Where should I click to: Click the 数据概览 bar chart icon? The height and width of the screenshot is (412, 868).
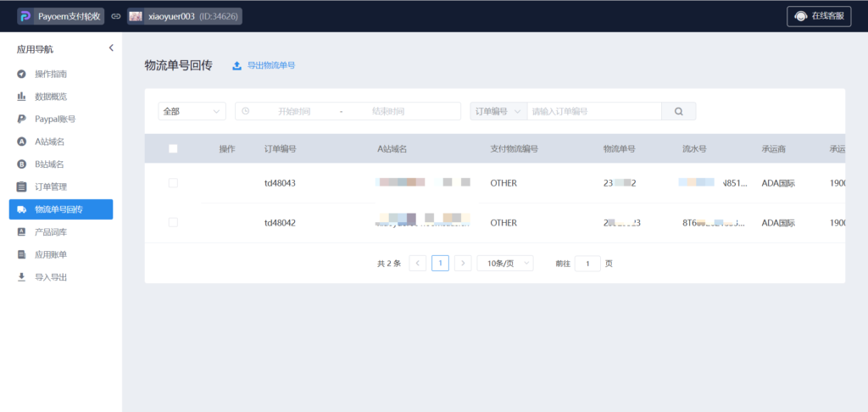21,97
